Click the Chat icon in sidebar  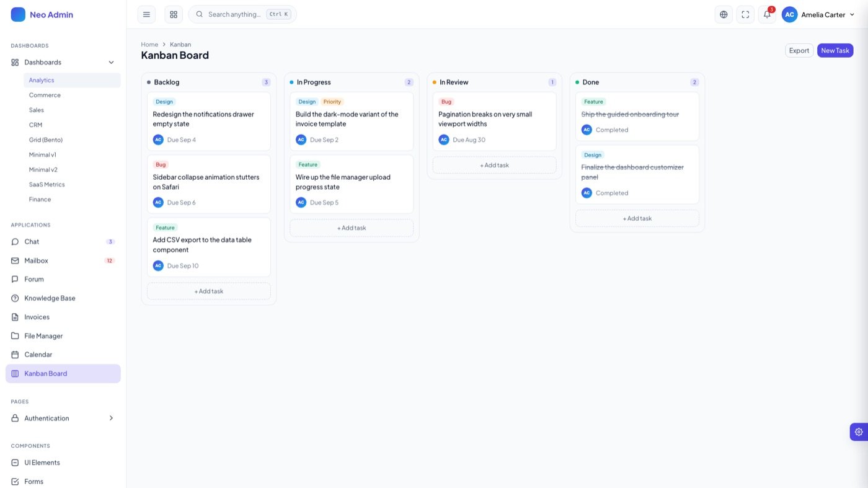coord(15,242)
